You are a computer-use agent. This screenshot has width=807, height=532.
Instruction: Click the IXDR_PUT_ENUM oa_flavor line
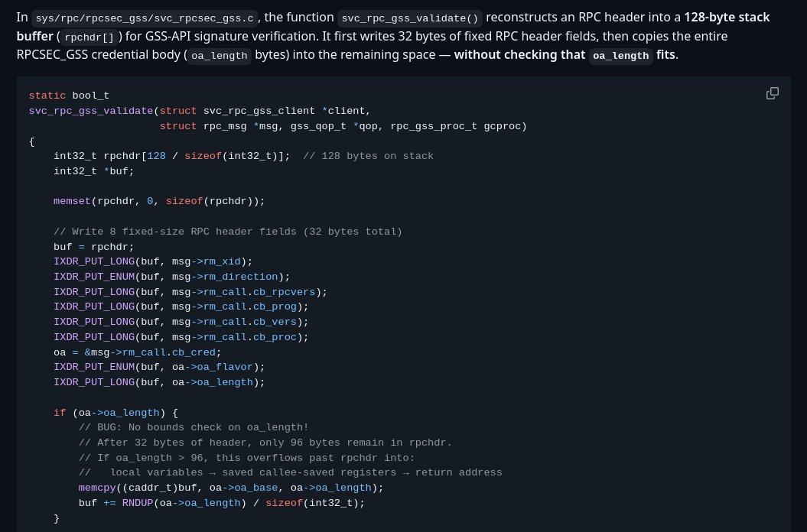[159, 367]
